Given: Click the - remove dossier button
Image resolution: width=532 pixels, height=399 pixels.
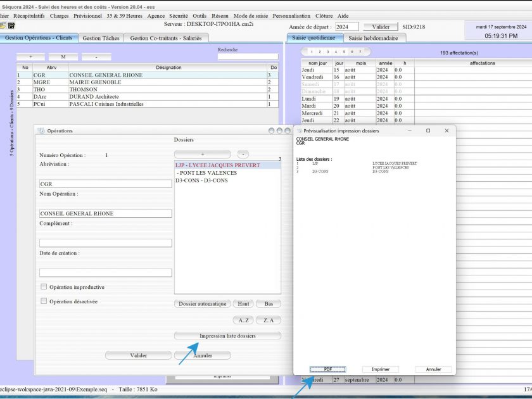Looking at the screenshot, I should tap(243, 155).
